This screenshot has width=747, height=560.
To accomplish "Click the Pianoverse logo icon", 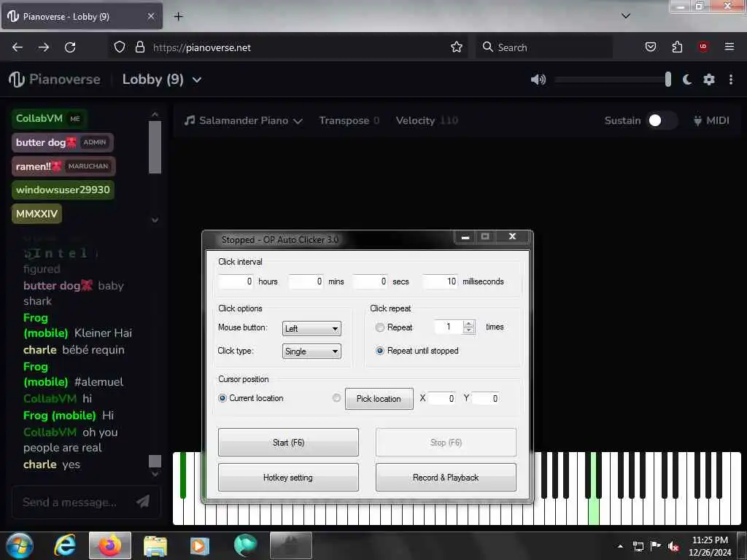I will click(16, 79).
